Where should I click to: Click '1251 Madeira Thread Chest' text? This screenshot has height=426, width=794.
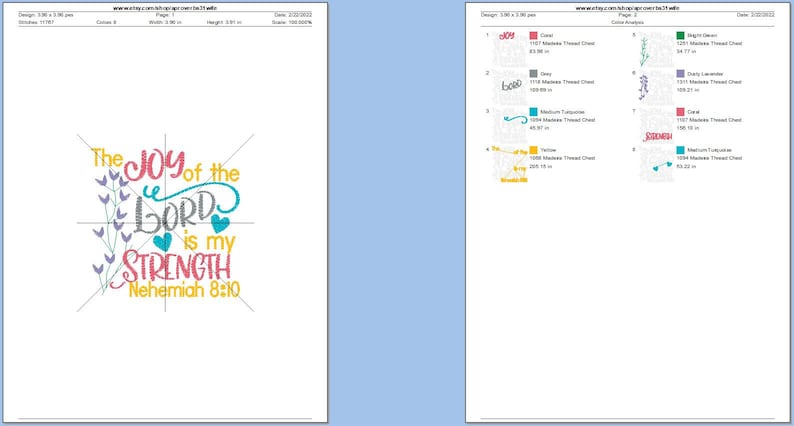click(709, 44)
